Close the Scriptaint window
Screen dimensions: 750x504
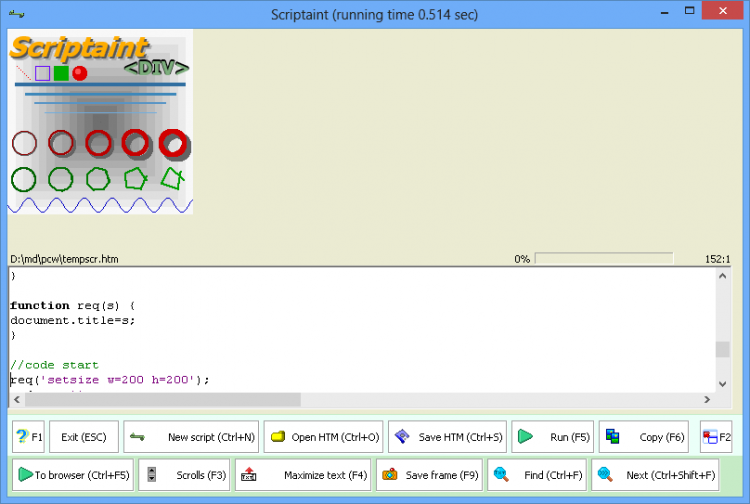(x=723, y=11)
